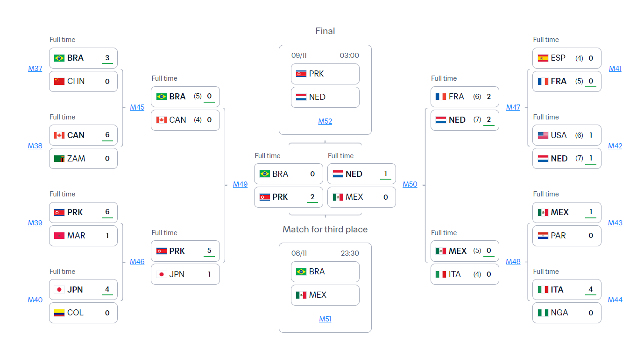Click the Paraguay flag beside PAR
The width and height of the screenshot is (644, 349).
coord(543,236)
